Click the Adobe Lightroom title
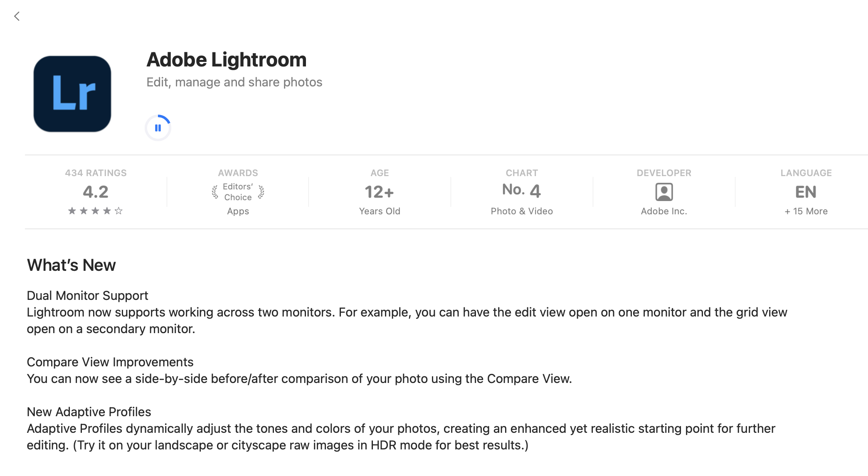 click(x=227, y=60)
